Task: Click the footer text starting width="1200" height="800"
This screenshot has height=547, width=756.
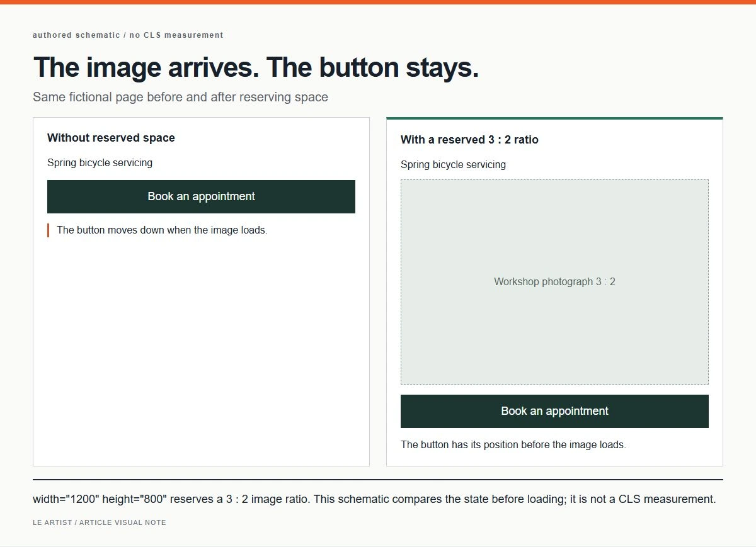Action: 374,499
